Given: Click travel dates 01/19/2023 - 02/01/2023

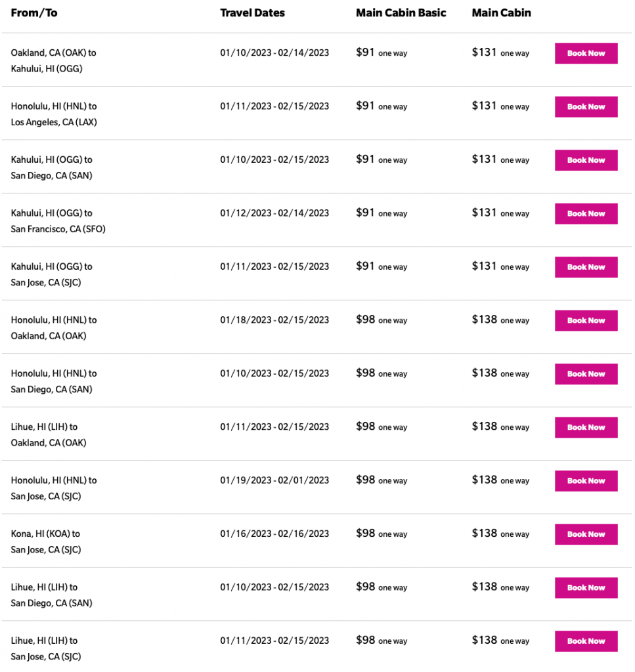Looking at the screenshot, I should point(274,480).
